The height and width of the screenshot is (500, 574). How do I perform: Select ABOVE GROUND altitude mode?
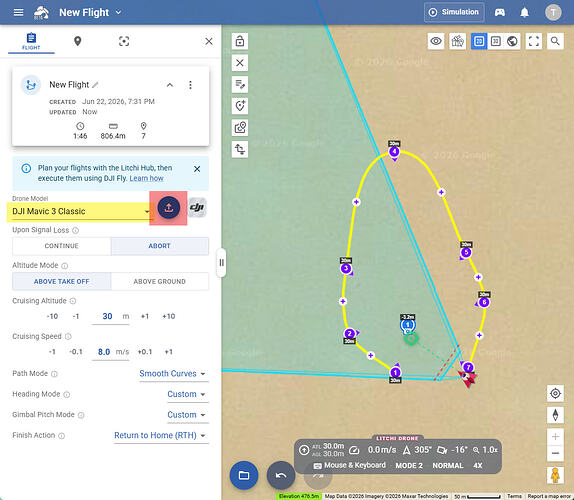(160, 281)
